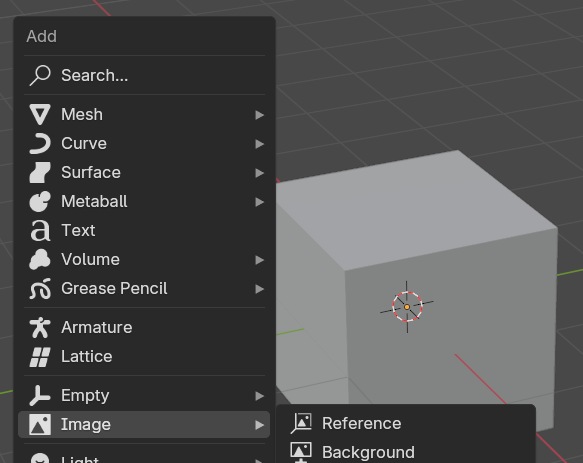Expand Empty submenu arrow
Screen dimensions: 583x463
point(260,396)
